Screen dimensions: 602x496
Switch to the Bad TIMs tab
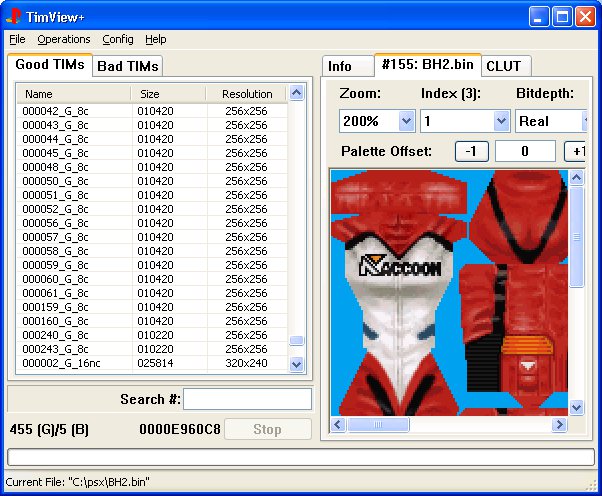point(128,66)
